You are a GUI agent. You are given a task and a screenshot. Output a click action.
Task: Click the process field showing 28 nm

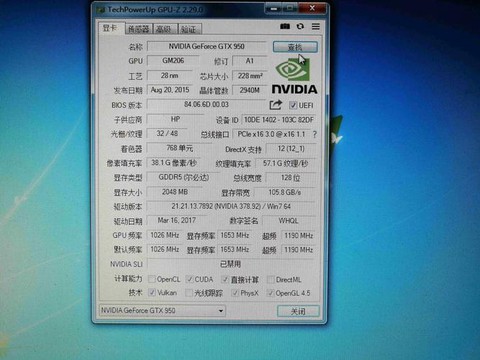click(169, 76)
